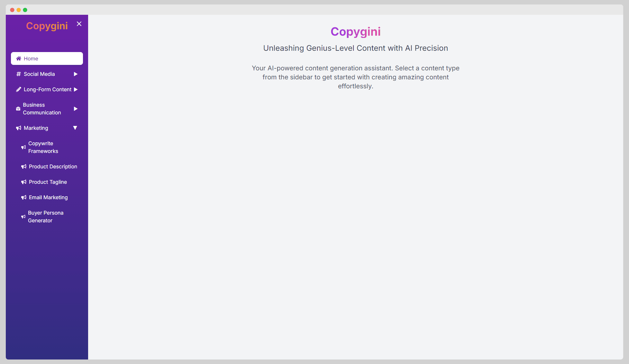This screenshot has height=364, width=629.
Task: Open the Business Communication menu label
Action: [42, 109]
